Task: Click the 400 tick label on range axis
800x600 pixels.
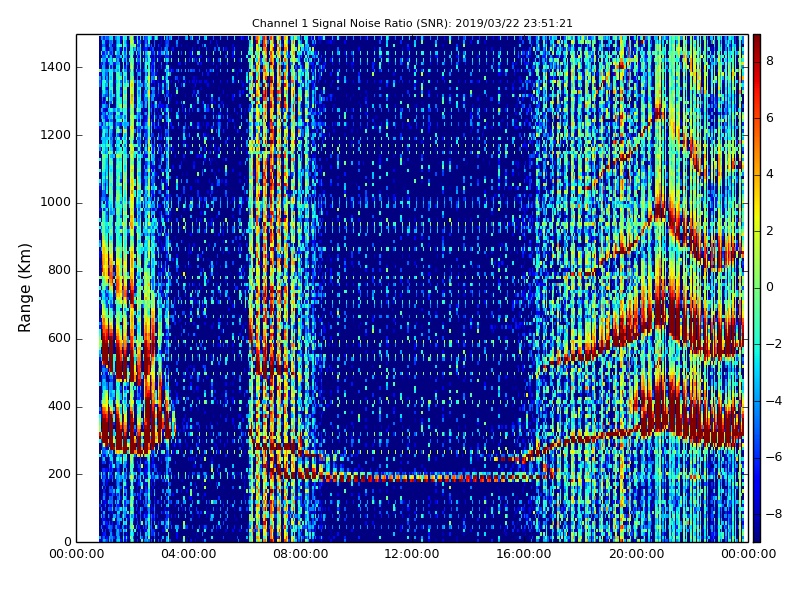Action: (x=59, y=406)
